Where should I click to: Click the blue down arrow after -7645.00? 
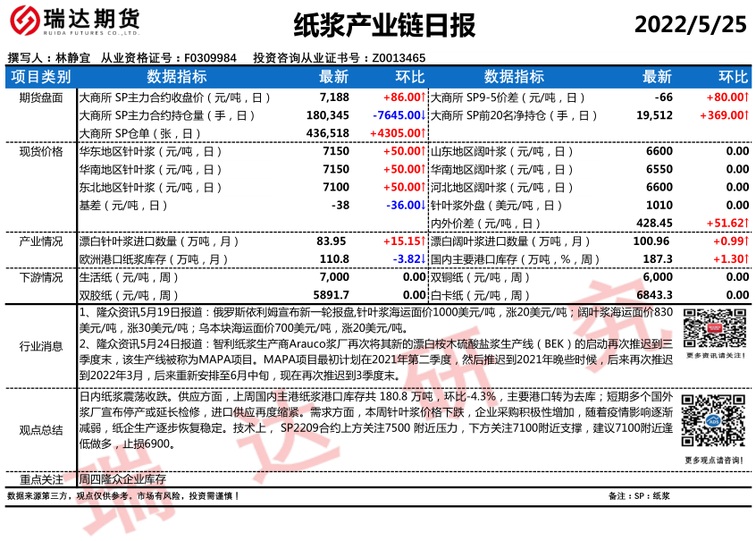(x=423, y=115)
